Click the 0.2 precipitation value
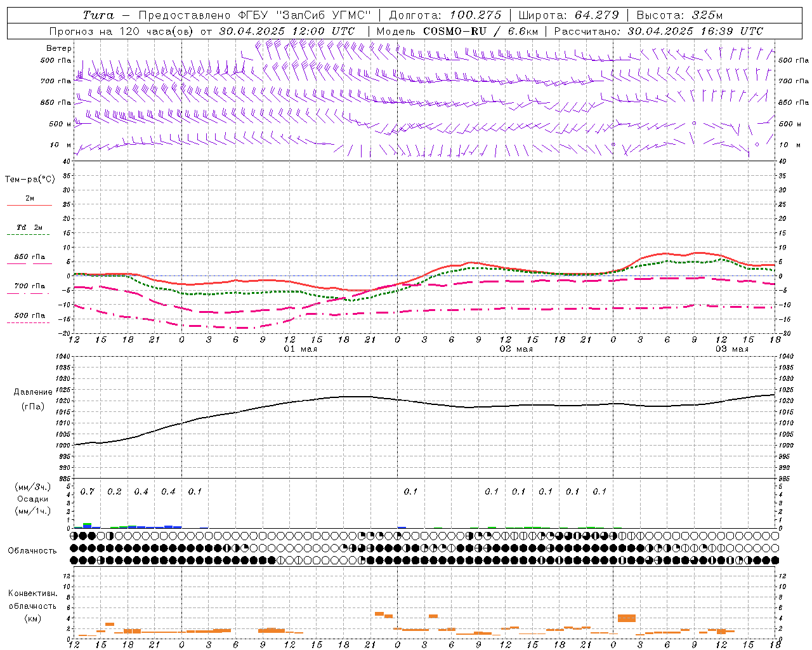Image resolution: width=812 pixels, height=650 pixels. (114, 492)
